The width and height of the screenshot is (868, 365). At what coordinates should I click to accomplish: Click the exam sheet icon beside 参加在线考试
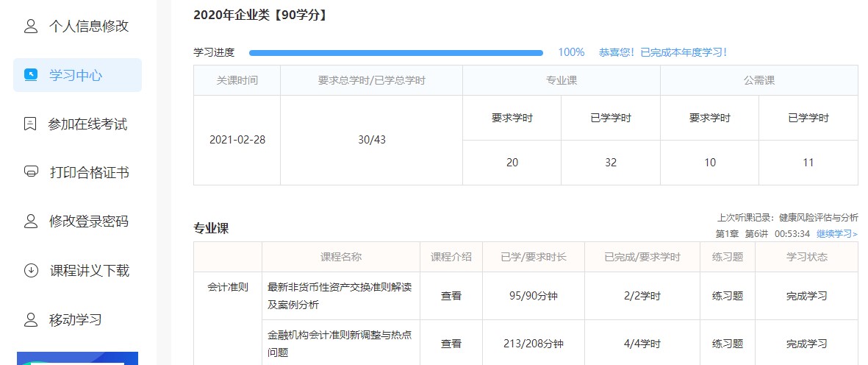(30, 124)
